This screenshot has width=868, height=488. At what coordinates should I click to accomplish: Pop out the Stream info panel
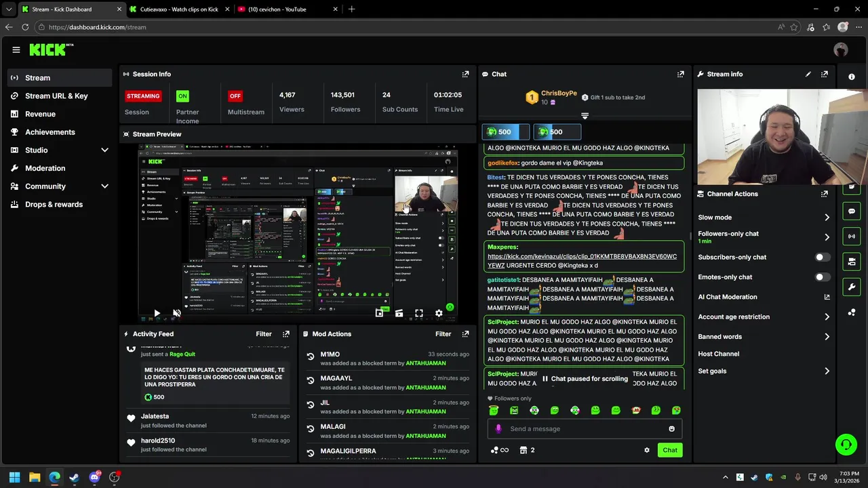pos(825,74)
